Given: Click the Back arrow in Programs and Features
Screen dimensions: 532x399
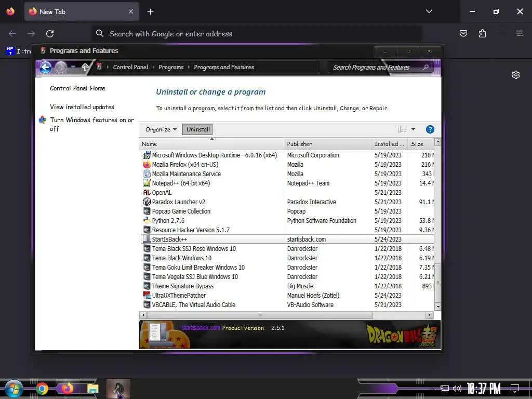Looking at the screenshot, I should pos(46,67).
